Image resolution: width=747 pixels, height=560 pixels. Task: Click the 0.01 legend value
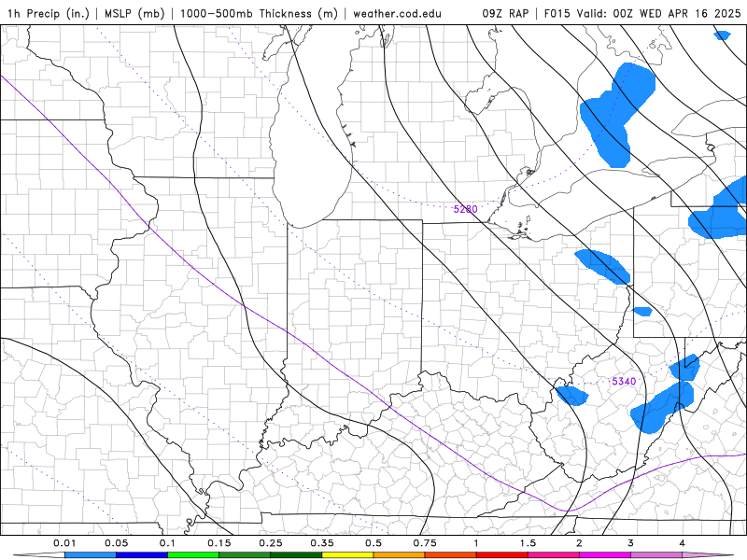pyautogui.click(x=64, y=543)
